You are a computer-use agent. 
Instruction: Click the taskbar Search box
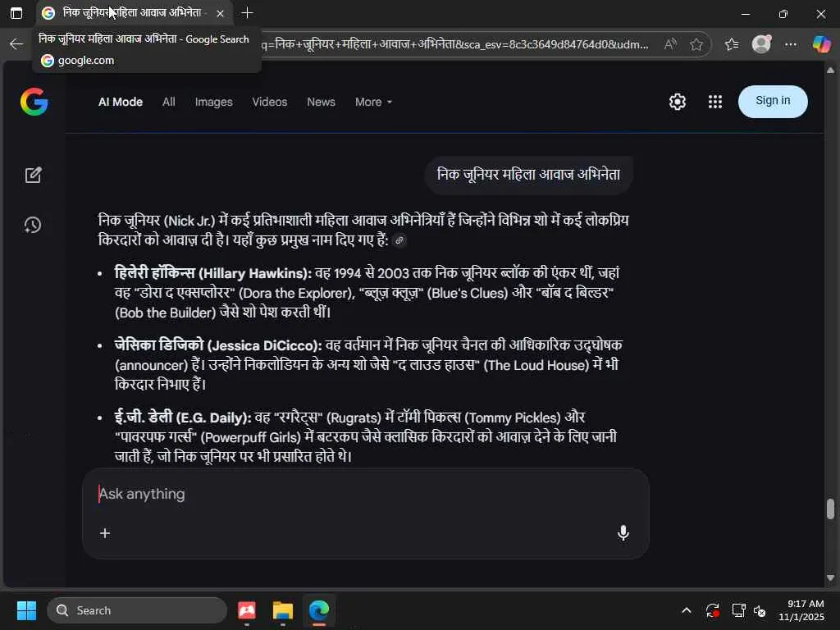(x=137, y=610)
